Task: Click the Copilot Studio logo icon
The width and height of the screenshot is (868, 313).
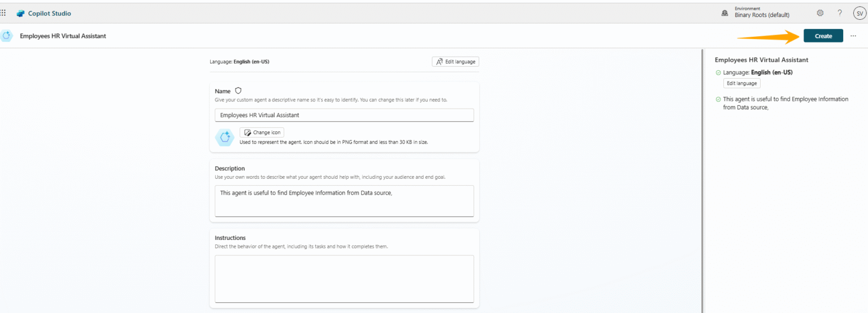Action: tap(20, 14)
